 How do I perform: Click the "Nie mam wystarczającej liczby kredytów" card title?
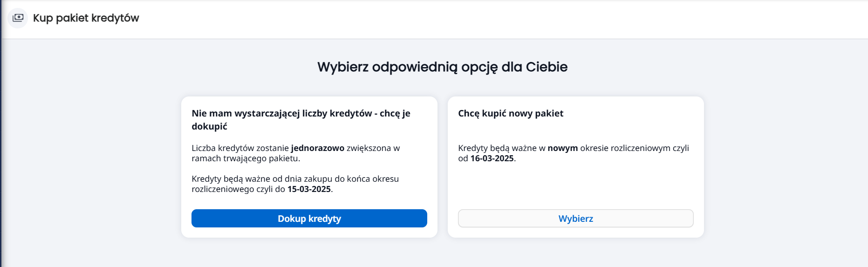301,120
